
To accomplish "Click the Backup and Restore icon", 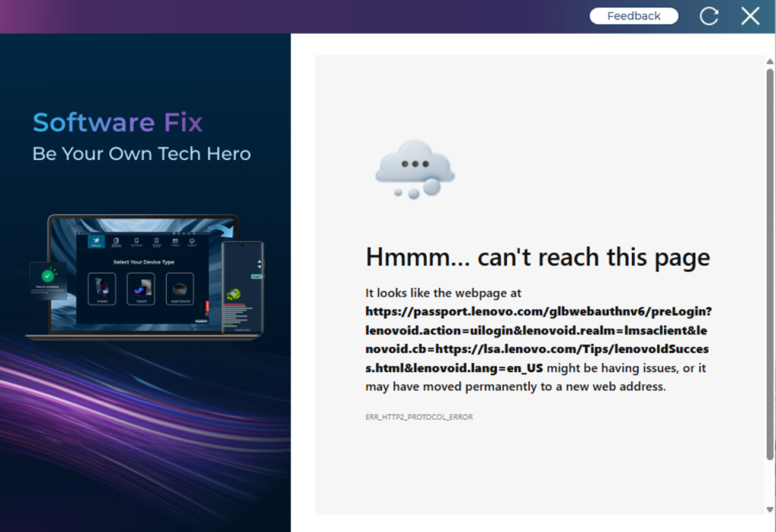I will tap(115, 242).
